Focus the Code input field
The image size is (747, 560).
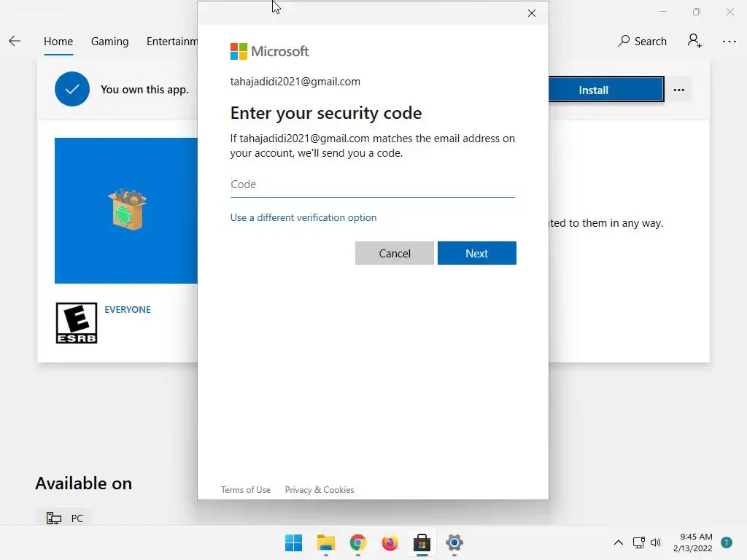[x=373, y=184]
